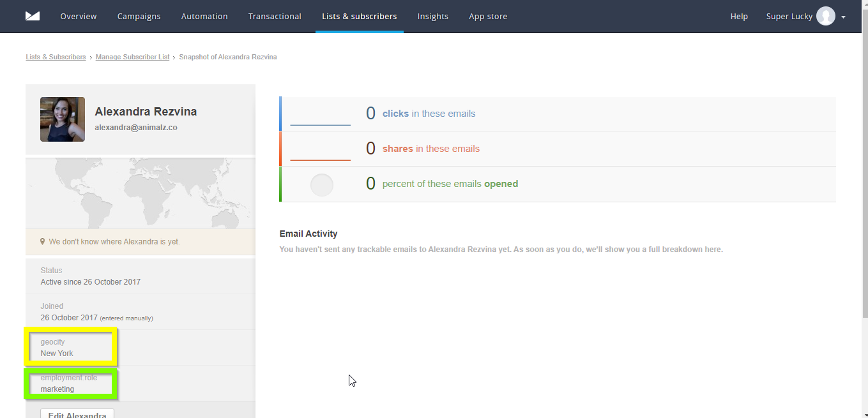Click the New York geocity value
Image resolution: width=868 pixels, height=418 pixels.
[x=57, y=354]
